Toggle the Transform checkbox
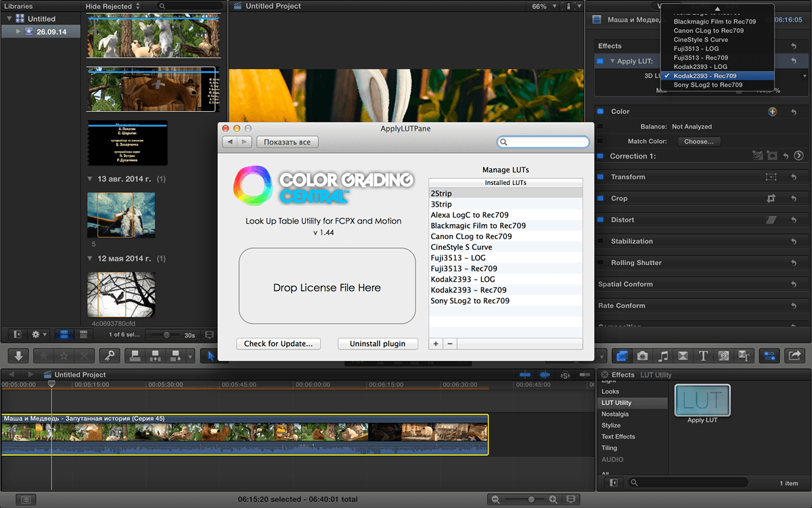The image size is (812, 508). [x=600, y=177]
